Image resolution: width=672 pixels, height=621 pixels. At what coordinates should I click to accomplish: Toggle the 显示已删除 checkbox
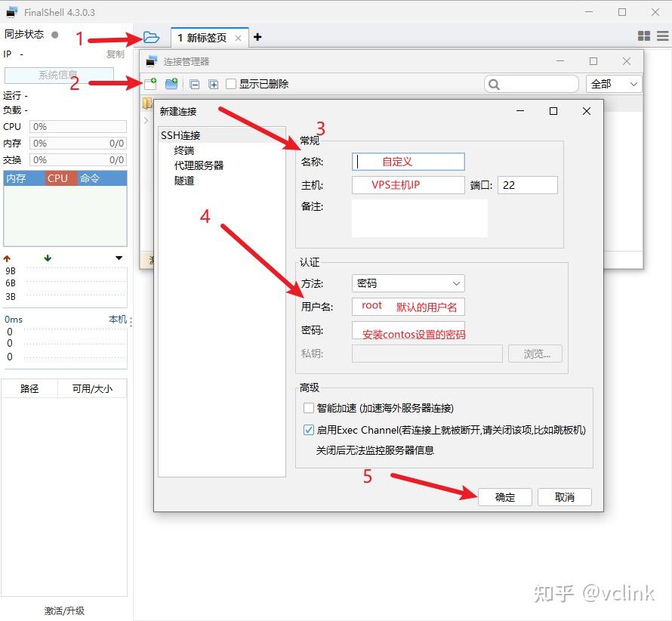click(232, 84)
